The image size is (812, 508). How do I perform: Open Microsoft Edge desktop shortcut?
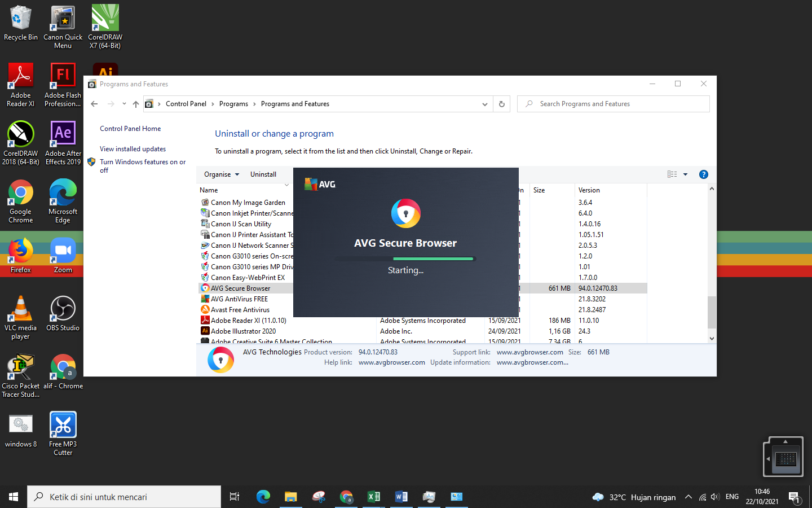[63, 202]
